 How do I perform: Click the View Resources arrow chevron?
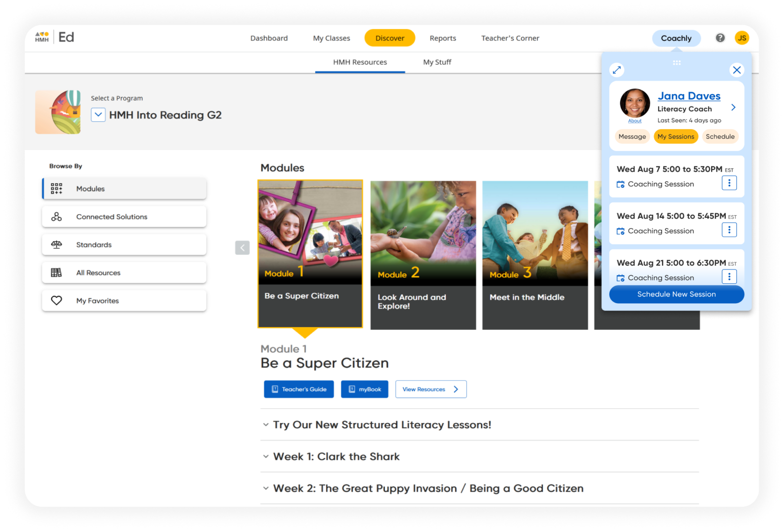pos(456,389)
